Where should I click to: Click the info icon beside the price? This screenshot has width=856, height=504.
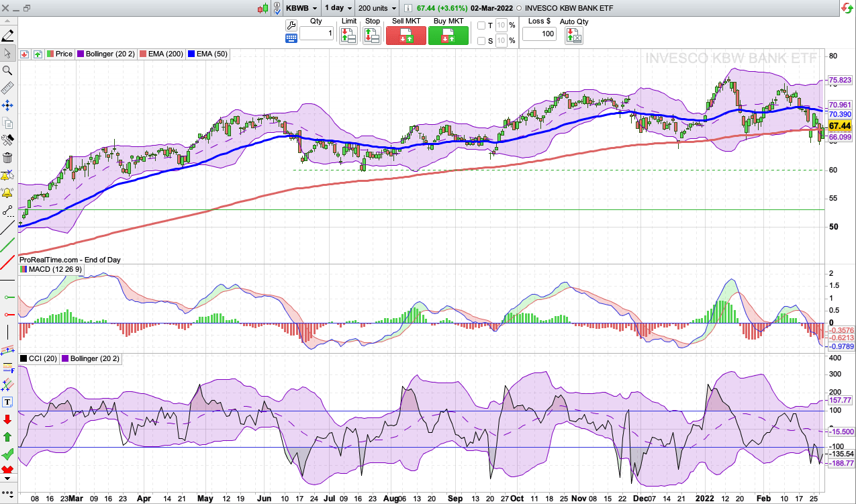[x=408, y=9]
